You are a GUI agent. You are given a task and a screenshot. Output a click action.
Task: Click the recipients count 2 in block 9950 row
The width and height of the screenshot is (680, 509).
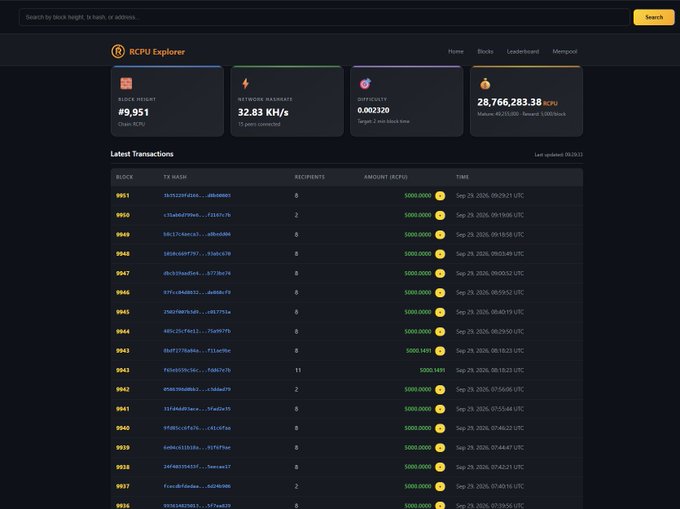296,215
